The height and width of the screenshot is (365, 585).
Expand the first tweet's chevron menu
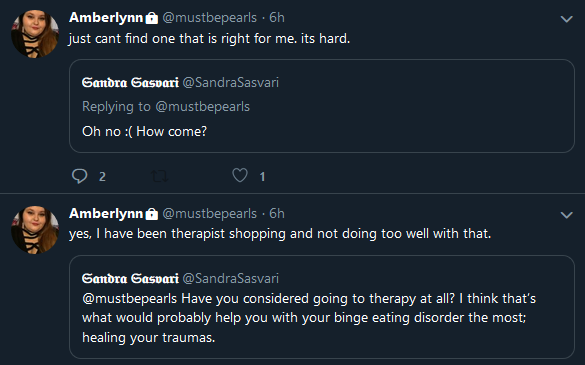coord(566,19)
